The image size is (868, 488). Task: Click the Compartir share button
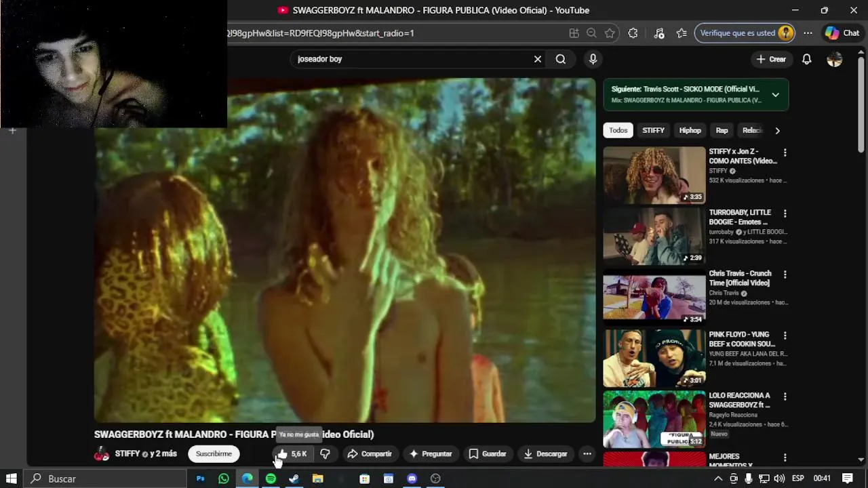point(370,454)
